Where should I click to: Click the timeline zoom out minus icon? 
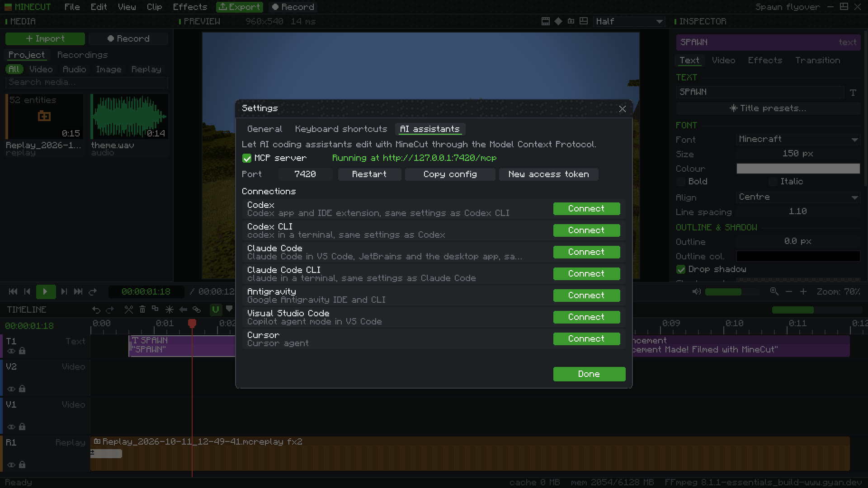[x=789, y=292]
